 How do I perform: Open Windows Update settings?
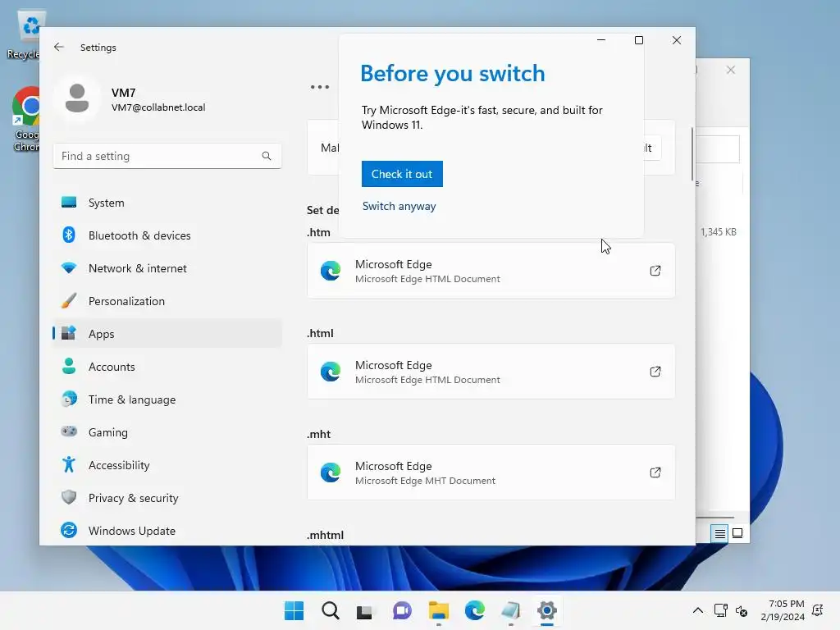[x=167, y=531]
